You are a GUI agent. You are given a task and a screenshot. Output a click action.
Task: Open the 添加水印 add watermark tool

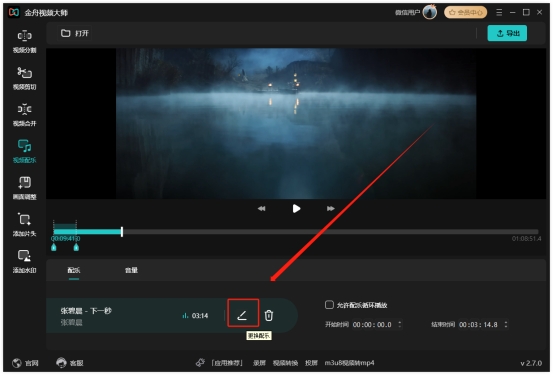tap(24, 261)
